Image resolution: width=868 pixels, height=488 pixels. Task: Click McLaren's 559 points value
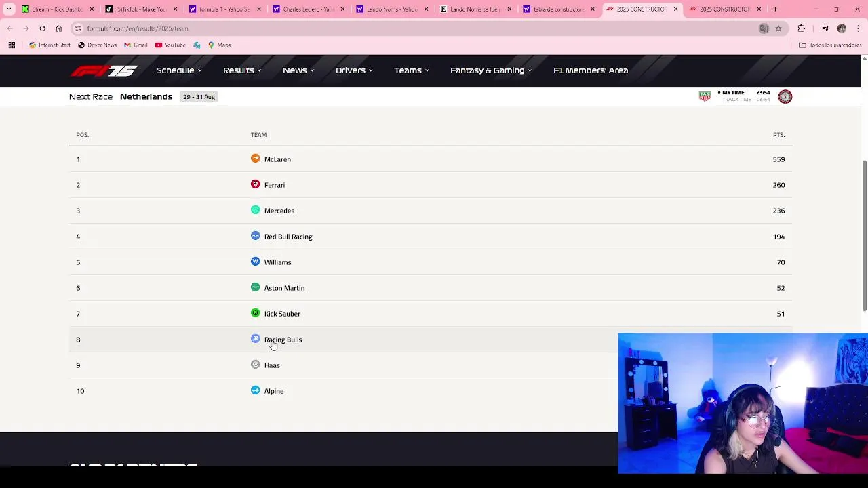click(778, 159)
